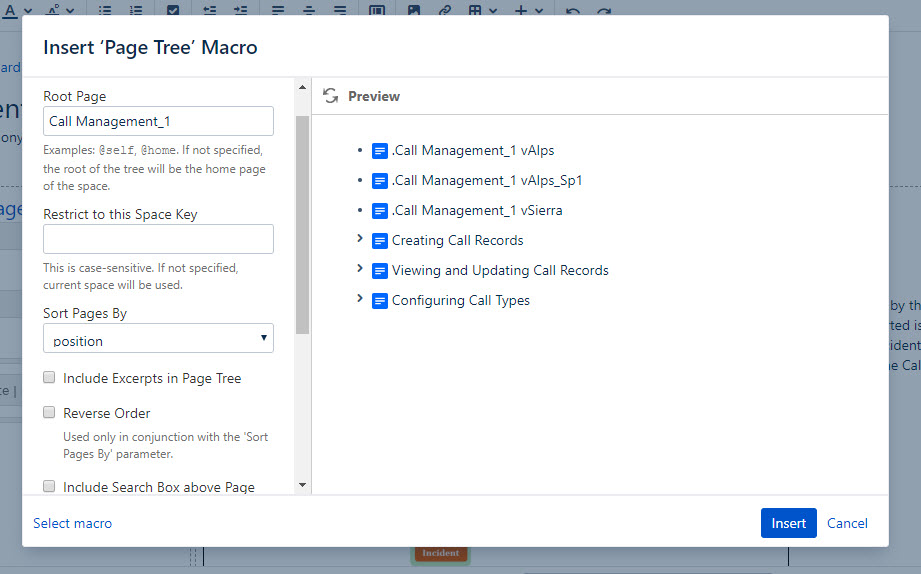Click the page layout icon in editor toolbar
Viewport: 921px width, 574px height.
pos(377,11)
